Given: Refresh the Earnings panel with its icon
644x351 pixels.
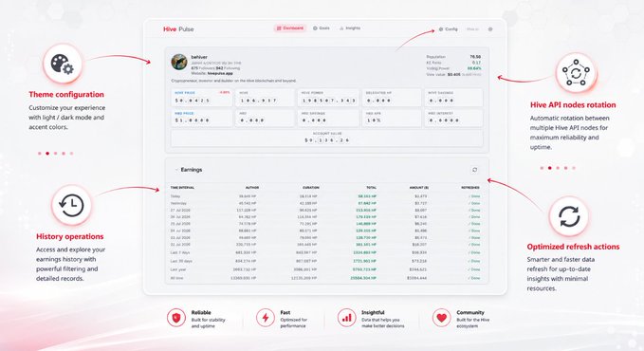Looking at the screenshot, I should (x=475, y=170).
